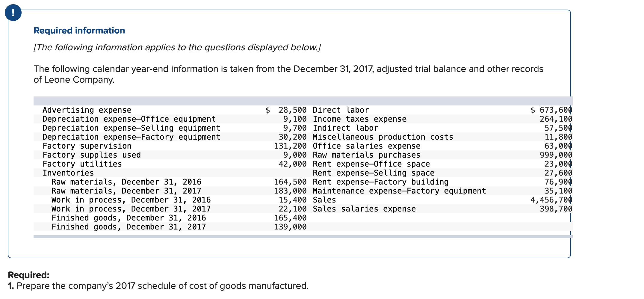Select the 'Raw materials purchases' label

367,155
